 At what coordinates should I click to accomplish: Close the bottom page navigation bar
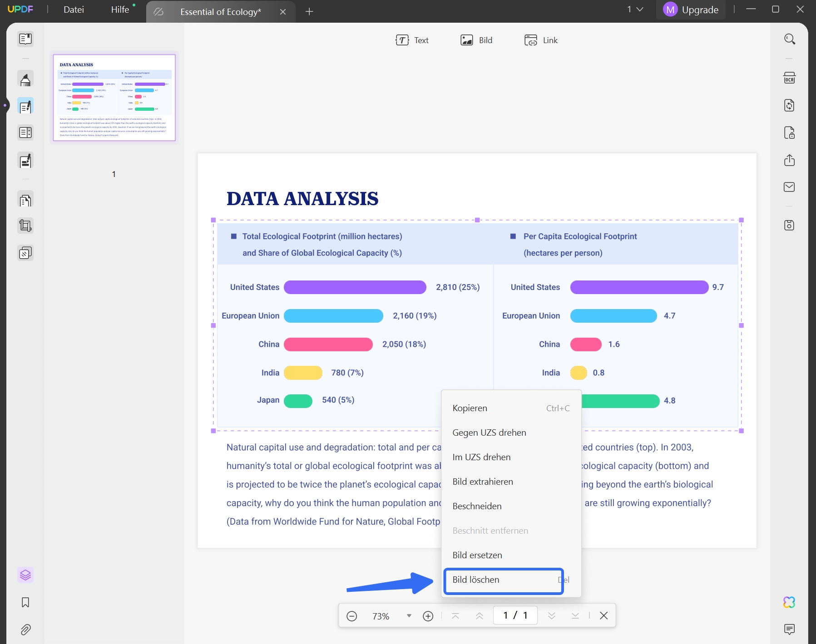(x=604, y=616)
